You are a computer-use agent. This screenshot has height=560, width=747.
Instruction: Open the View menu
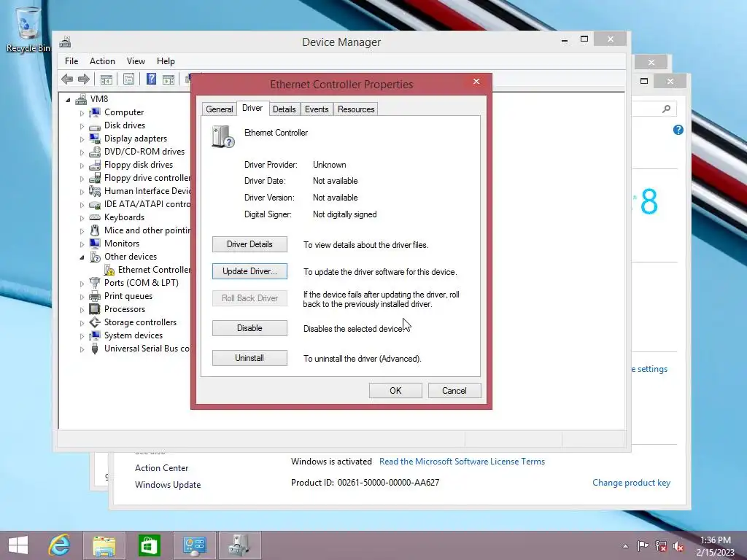136,61
